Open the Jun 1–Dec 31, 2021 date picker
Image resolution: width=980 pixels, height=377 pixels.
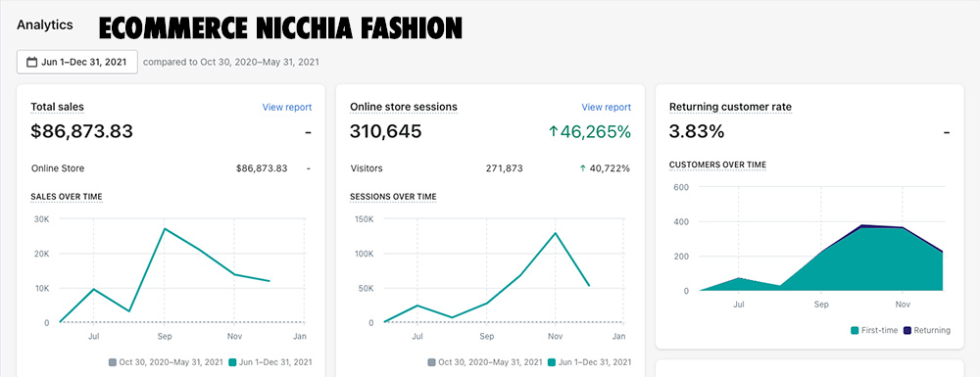point(76,62)
